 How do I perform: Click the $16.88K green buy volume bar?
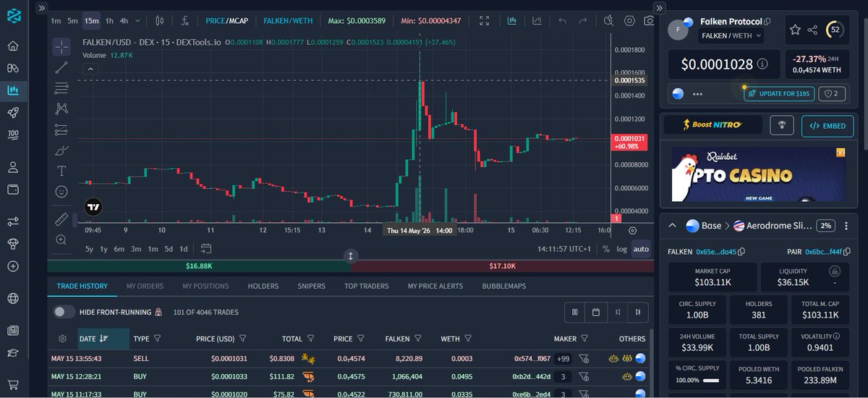[x=199, y=266]
